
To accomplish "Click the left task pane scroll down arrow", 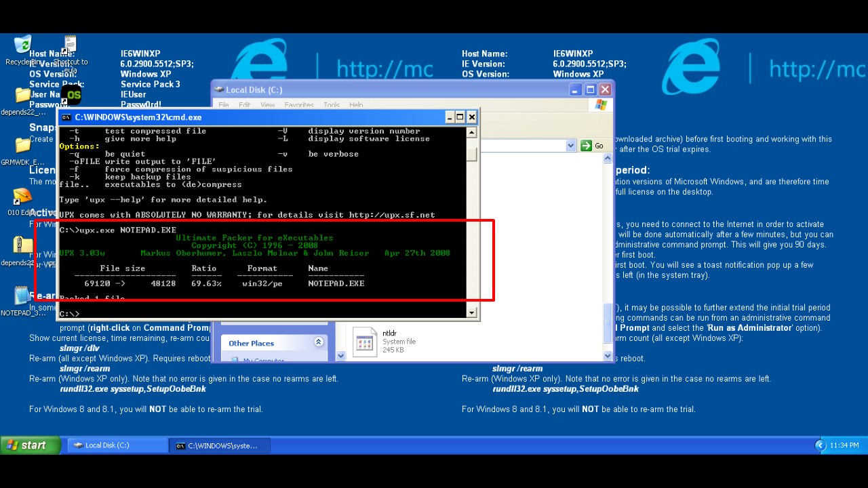I will pos(340,355).
